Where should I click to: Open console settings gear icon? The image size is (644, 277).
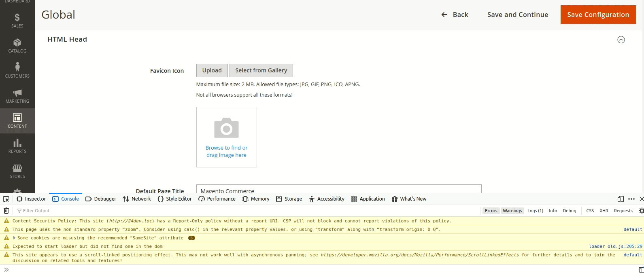(x=641, y=211)
